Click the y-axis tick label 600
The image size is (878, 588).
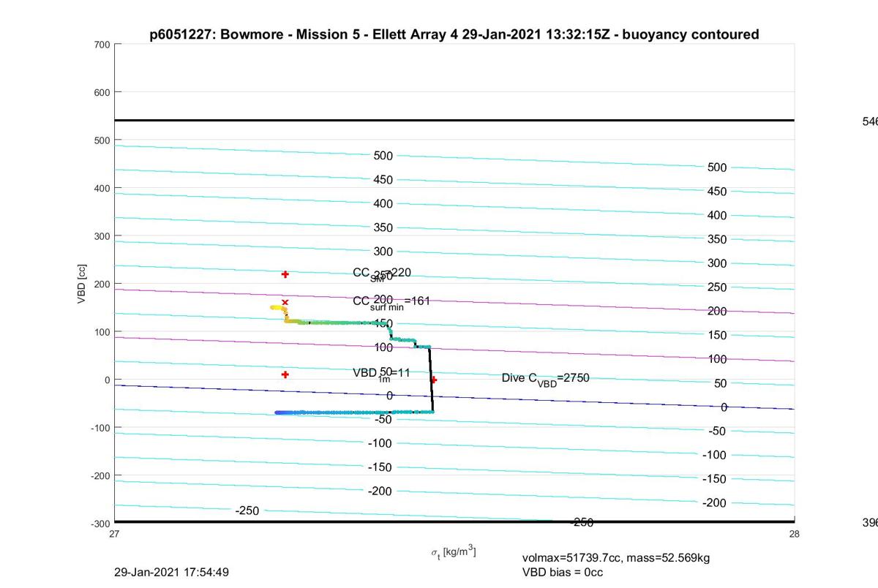click(101, 92)
